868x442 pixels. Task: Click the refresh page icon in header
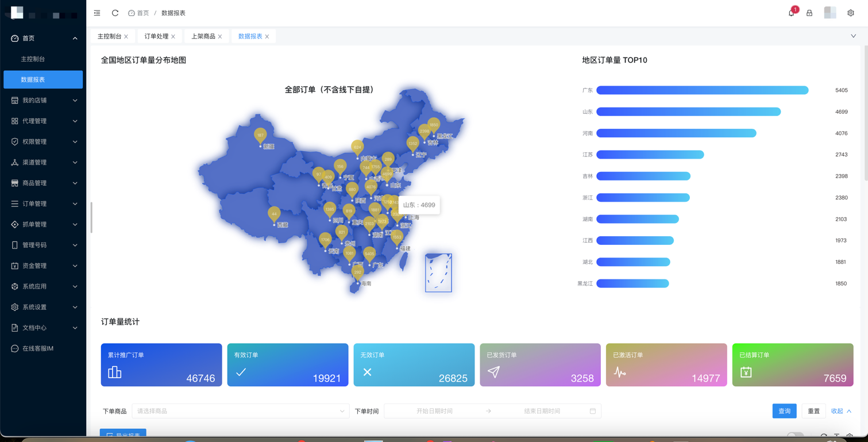point(115,13)
